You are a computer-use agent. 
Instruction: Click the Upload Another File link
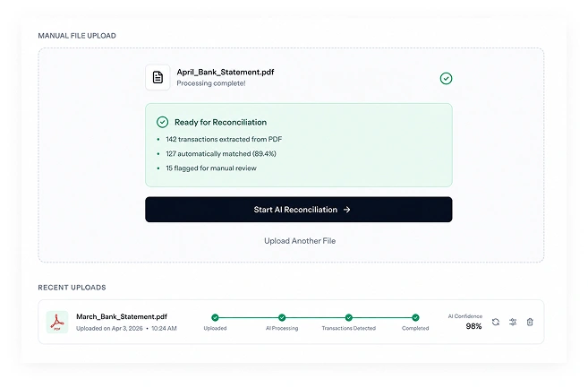tap(300, 241)
